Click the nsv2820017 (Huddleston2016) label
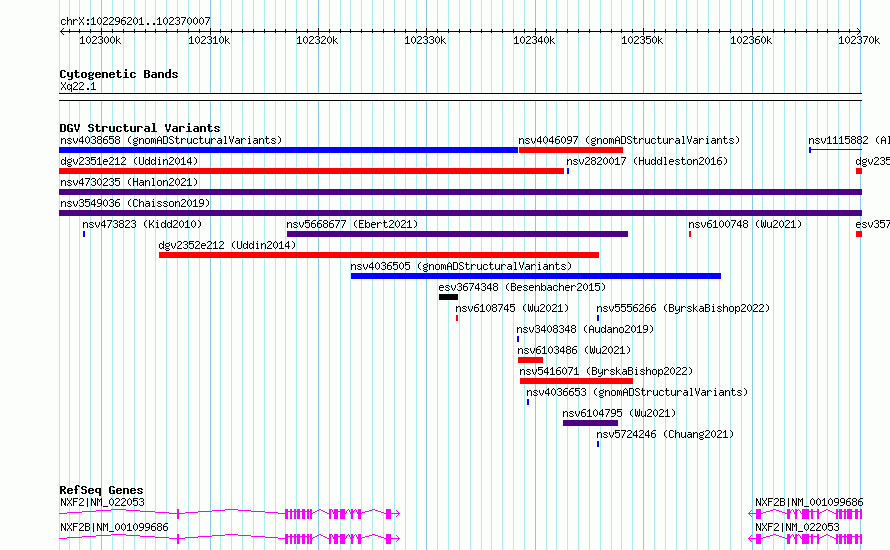 coord(647,161)
